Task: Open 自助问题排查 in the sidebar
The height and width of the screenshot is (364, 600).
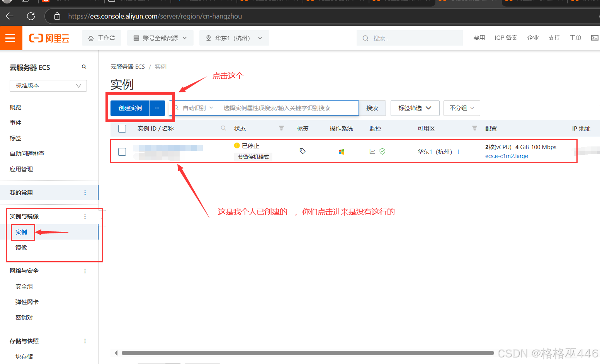Action: [x=27, y=154]
